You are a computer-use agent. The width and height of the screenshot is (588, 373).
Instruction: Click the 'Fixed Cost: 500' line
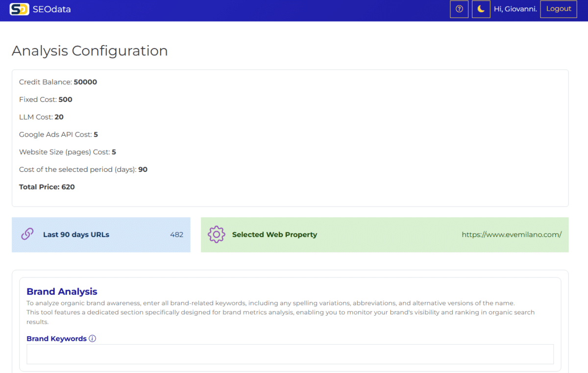pos(46,99)
